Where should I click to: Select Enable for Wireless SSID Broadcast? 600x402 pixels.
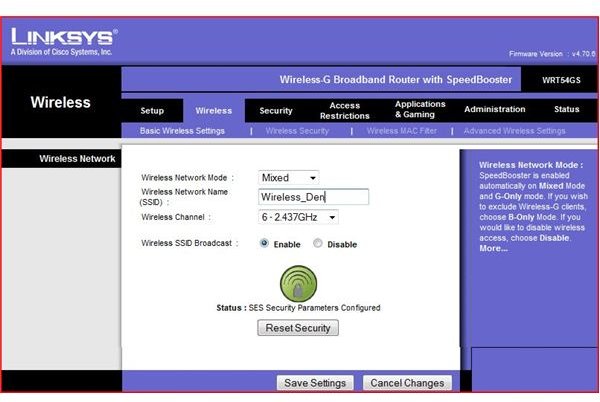pos(264,243)
